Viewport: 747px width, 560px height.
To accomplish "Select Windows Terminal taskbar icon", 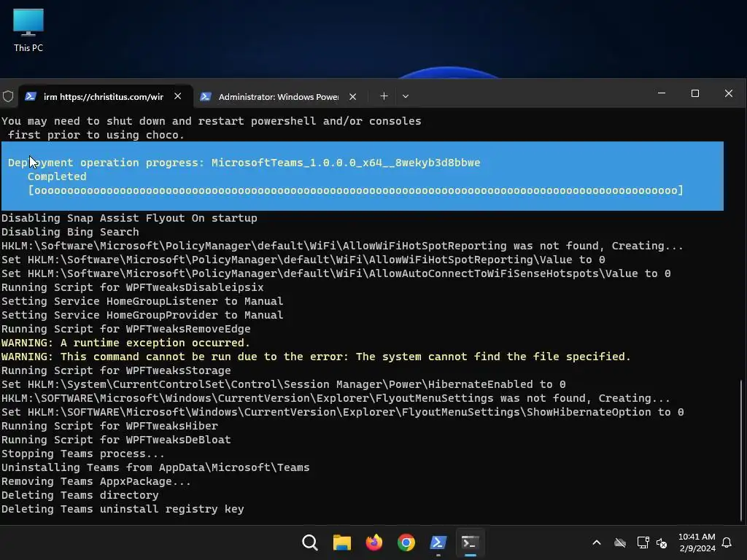I will click(x=471, y=542).
